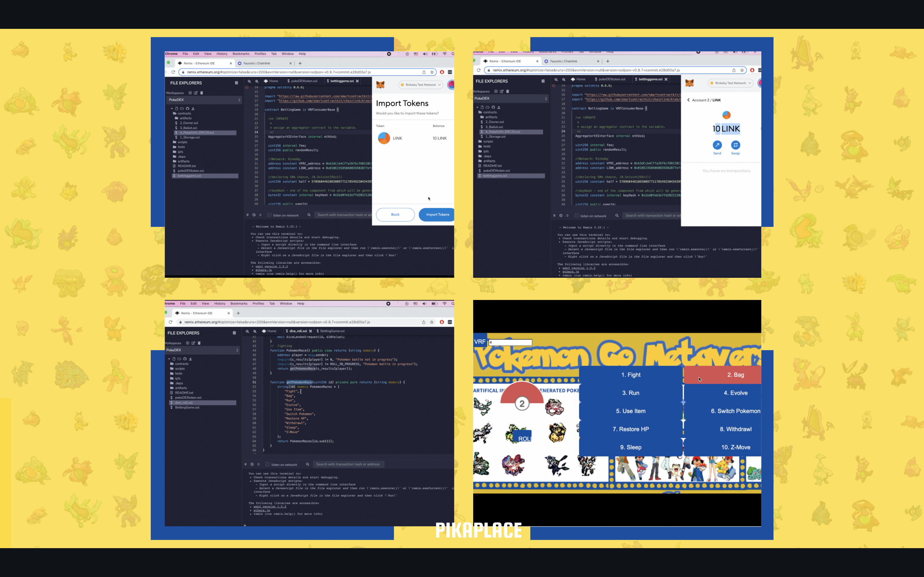This screenshot has width=924, height=577.
Task: Open the Faucets | Chainlink tab beside Import Tokens
Action: [257, 63]
